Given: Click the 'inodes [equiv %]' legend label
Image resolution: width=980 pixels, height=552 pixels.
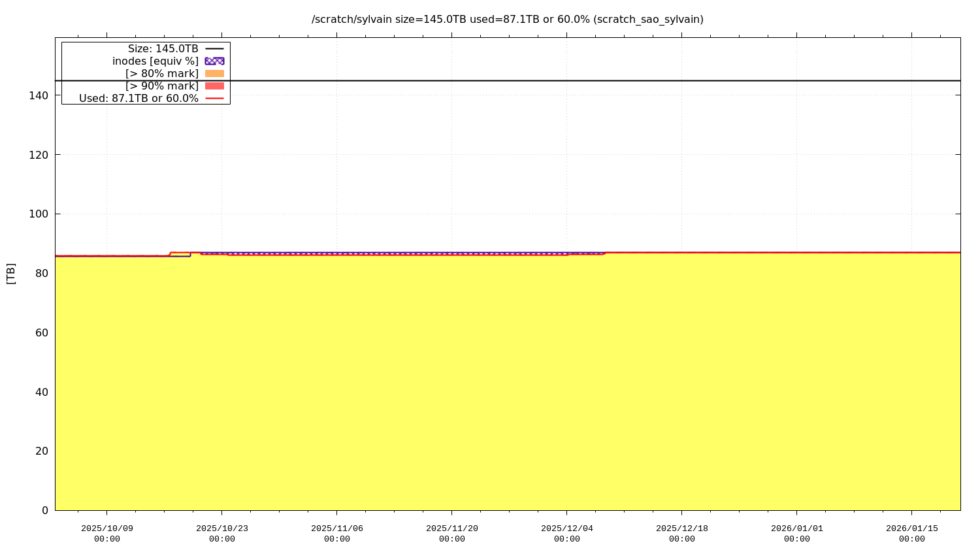Looking at the screenshot, I should [155, 61].
